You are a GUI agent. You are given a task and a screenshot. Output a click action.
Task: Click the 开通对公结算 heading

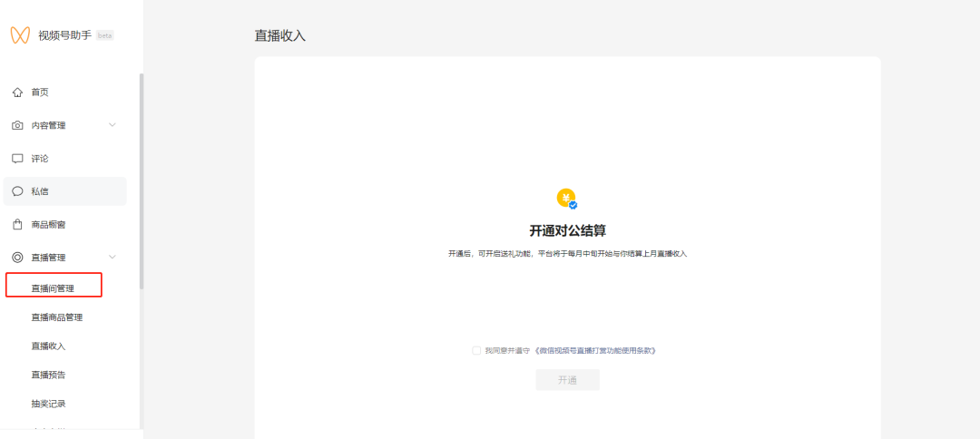coord(567,230)
